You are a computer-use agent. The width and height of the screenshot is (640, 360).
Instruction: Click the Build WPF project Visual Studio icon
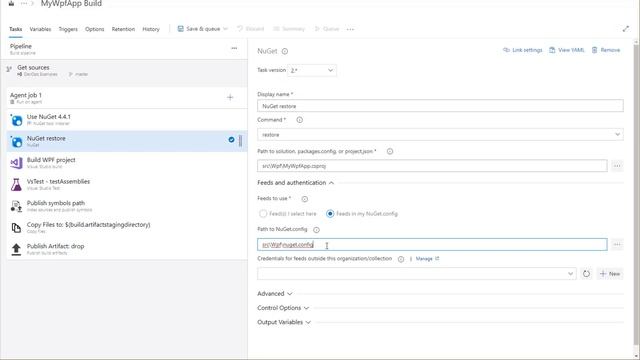point(16,163)
